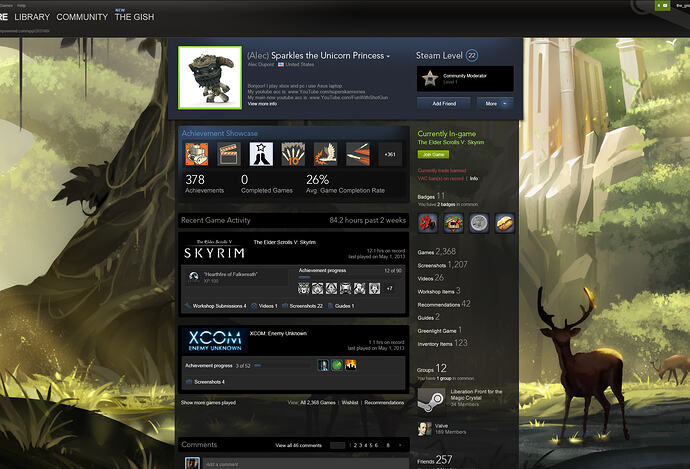Click the star figure achievement icon
The width and height of the screenshot is (690, 469).
261,154
